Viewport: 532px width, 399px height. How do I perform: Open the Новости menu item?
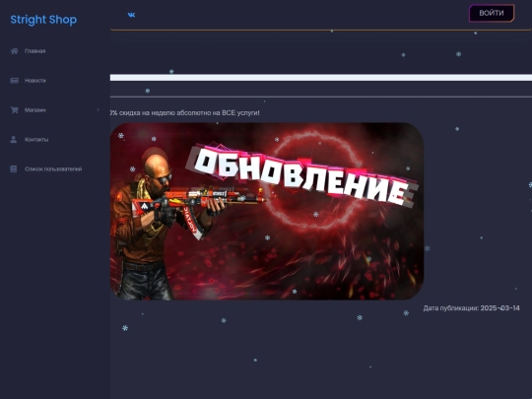[x=35, y=81]
